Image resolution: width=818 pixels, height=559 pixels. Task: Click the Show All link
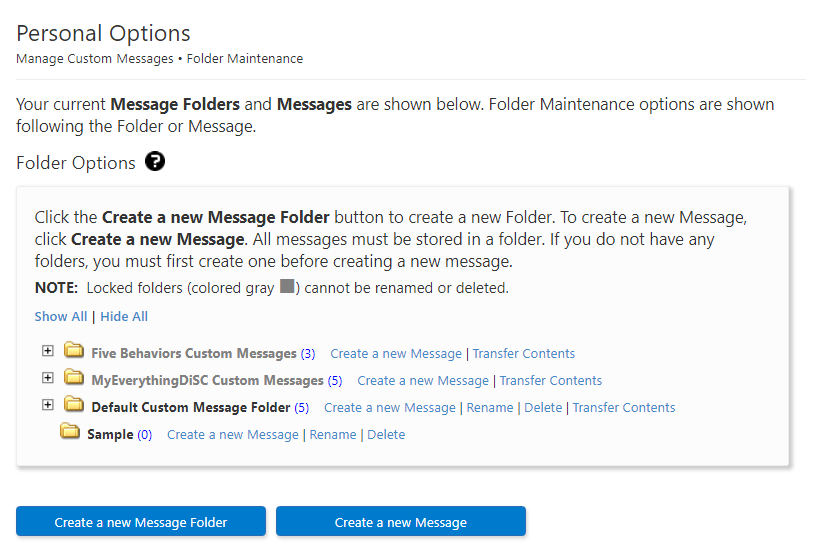click(x=61, y=317)
